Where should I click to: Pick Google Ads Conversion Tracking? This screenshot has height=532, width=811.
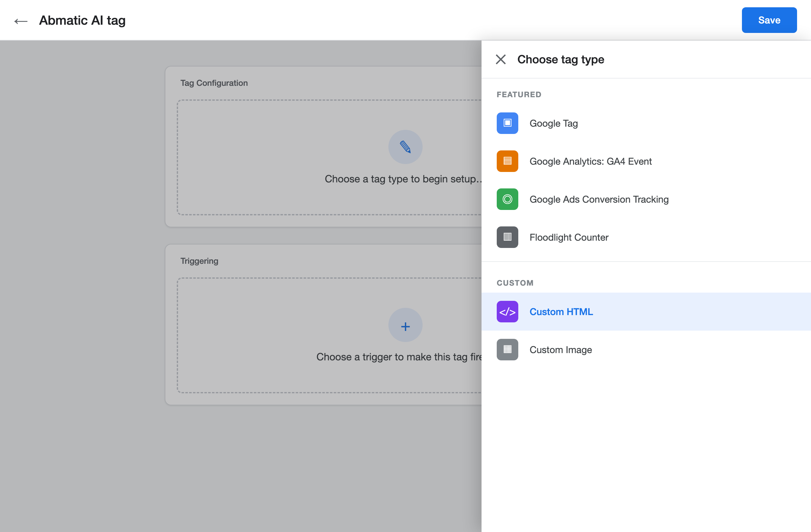click(x=646, y=199)
